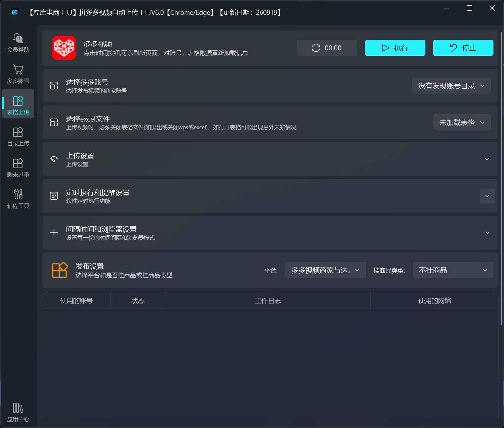Open the 平台 多多视频商家与达人 dropdown

click(x=325, y=270)
